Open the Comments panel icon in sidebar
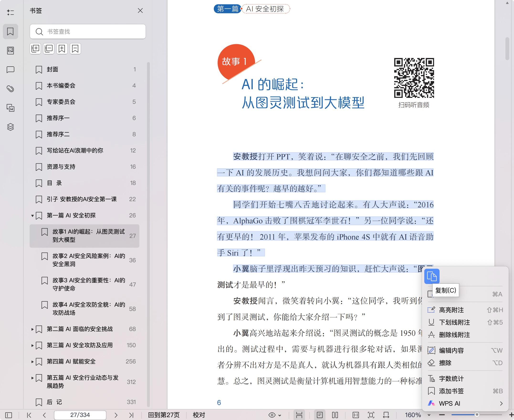The height and width of the screenshot is (420, 514). 10,70
